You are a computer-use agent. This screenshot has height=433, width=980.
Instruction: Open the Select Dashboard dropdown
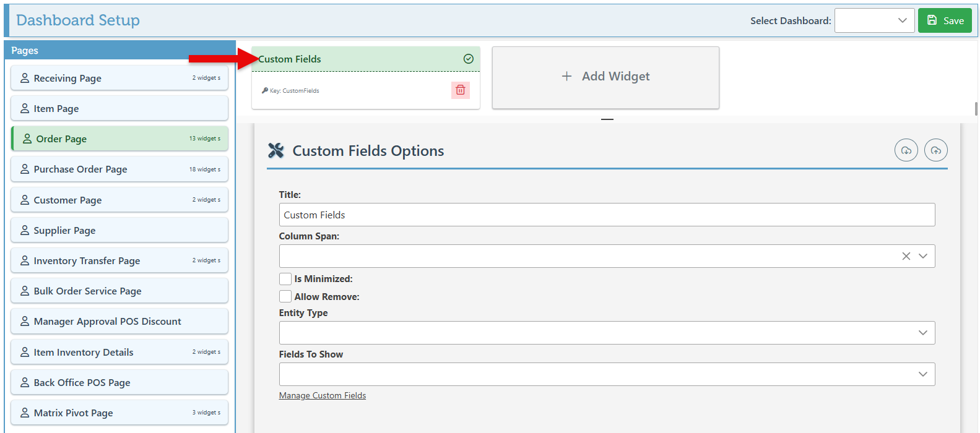[x=874, y=20]
